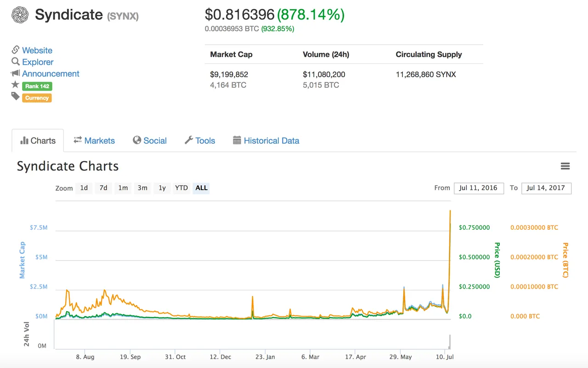
Task: Click the (SYNX) ticker symbol
Action: point(123,17)
